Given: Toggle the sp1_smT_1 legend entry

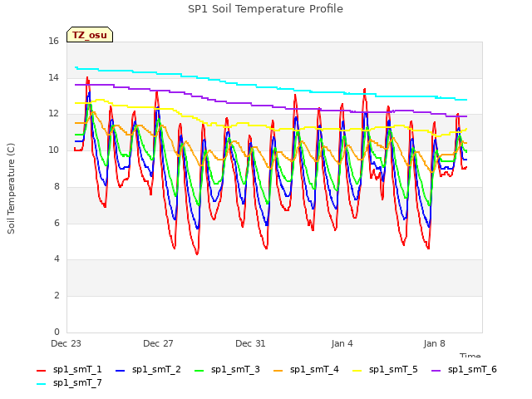Looking at the screenshot, I should [x=69, y=369].
